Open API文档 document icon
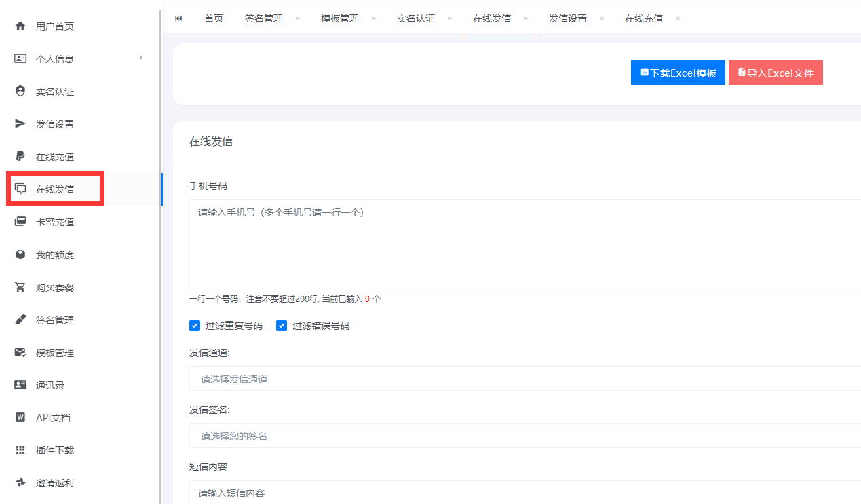 point(20,418)
